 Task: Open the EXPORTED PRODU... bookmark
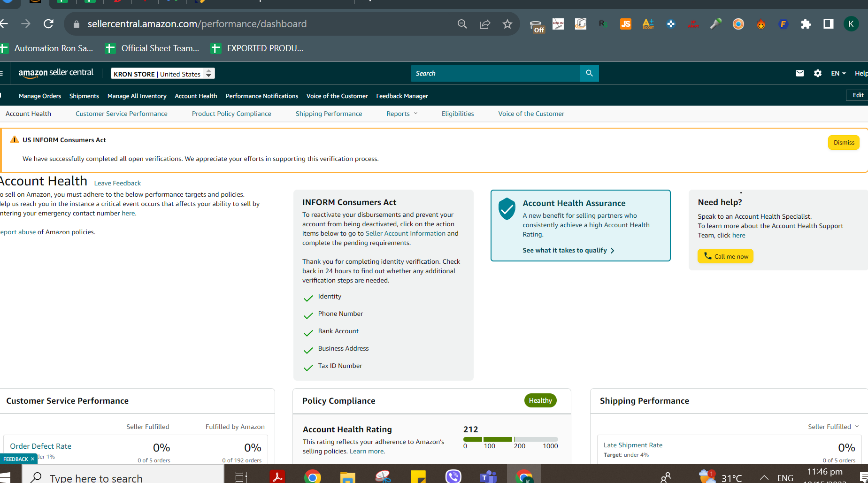pyautogui.click(x=257, y=48)
